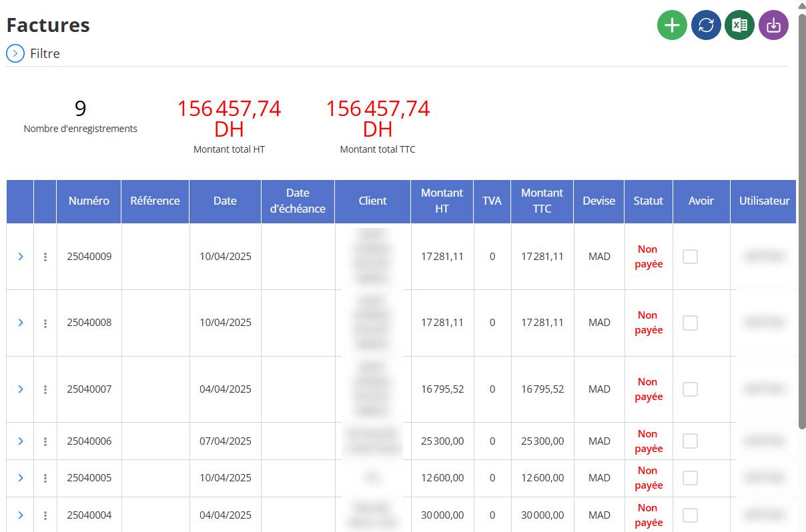Image resolution: width=806 pixels, height=532 pixels.
Task: Open the three-dot menu for invoice 25040004
Action: [45, 515]
